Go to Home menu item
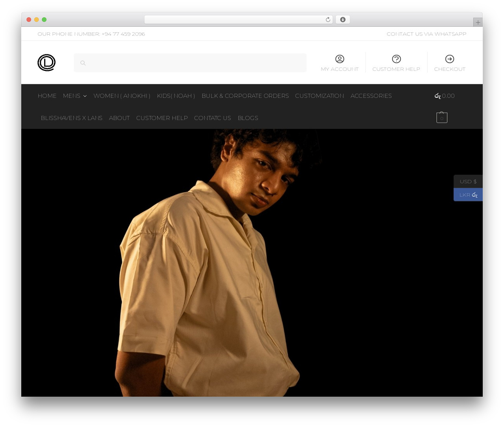 tap(47, 96)
